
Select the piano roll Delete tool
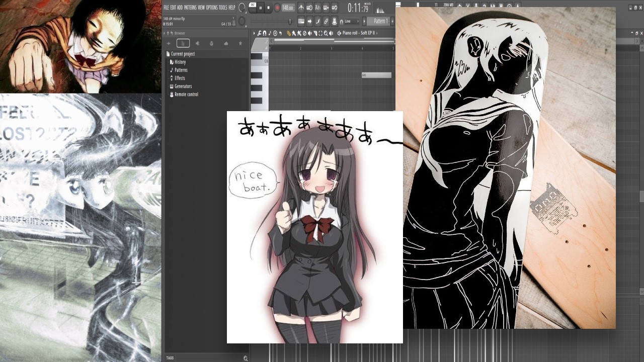304,33
